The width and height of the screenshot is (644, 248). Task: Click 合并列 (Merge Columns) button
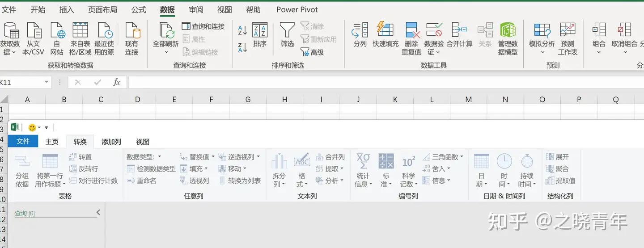[330, 157]
